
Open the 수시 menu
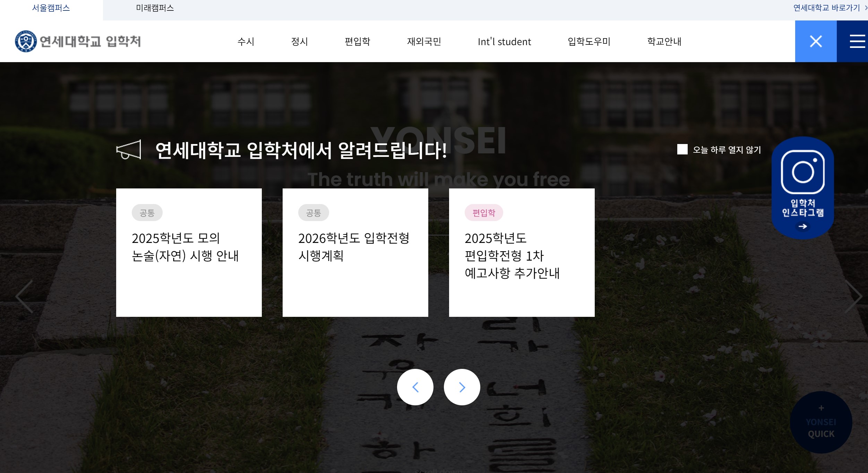[246, 42]
